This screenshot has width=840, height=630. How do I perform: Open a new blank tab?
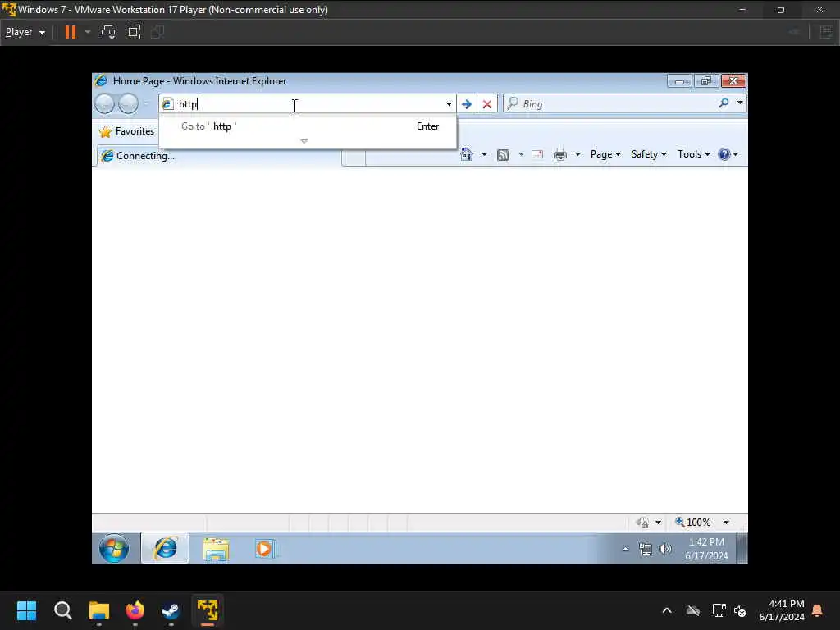click(x=354, y=158)
